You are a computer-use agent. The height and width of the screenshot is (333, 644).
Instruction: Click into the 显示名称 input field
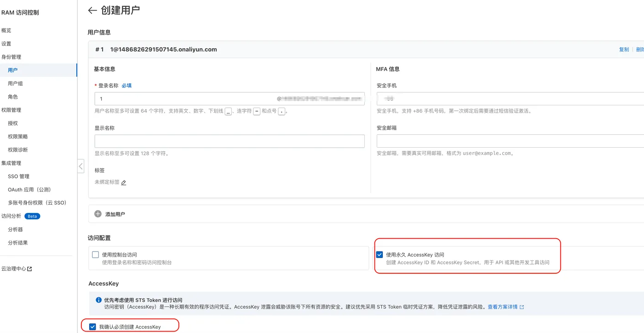230,141
